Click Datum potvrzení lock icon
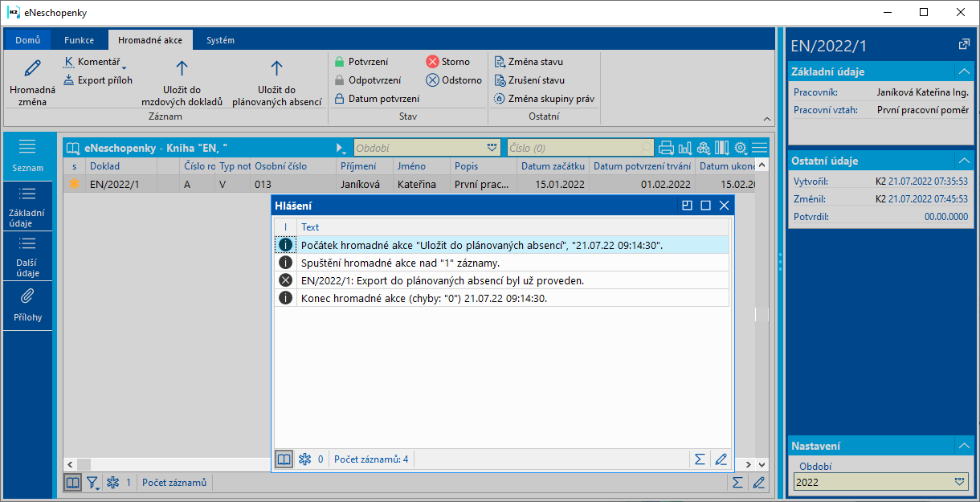 pos(339,99)
